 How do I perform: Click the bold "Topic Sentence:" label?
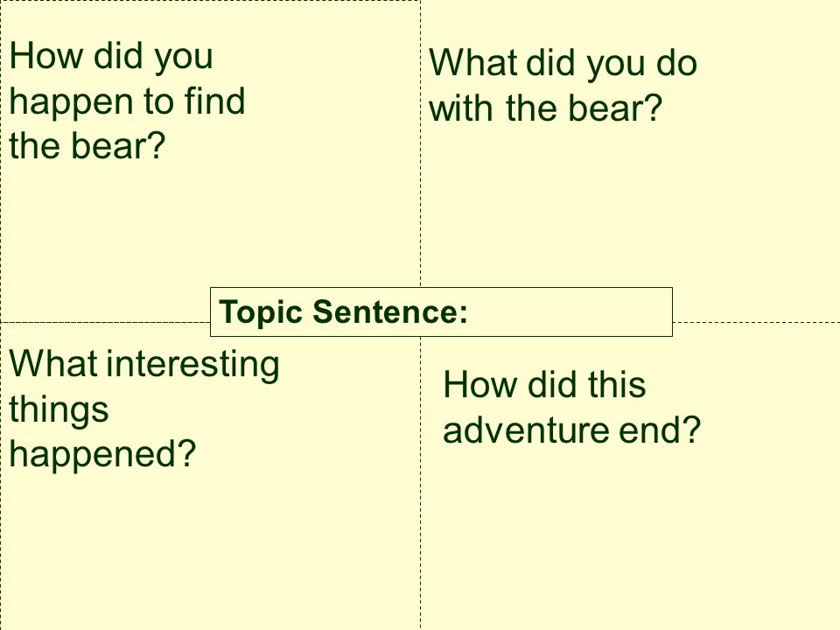[343, 311]
